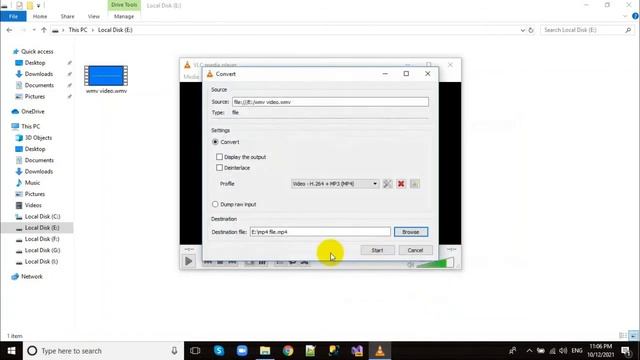Show hidden system tray icons

[x=529, y=351]
